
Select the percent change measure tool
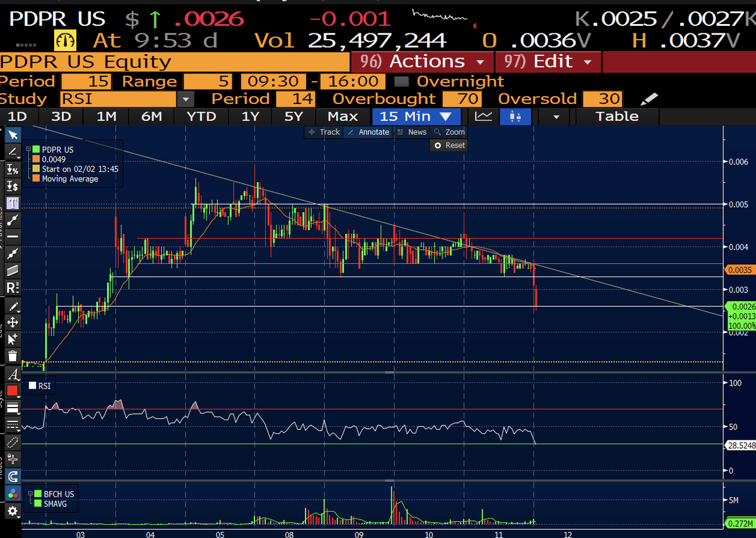click(13, 169)
